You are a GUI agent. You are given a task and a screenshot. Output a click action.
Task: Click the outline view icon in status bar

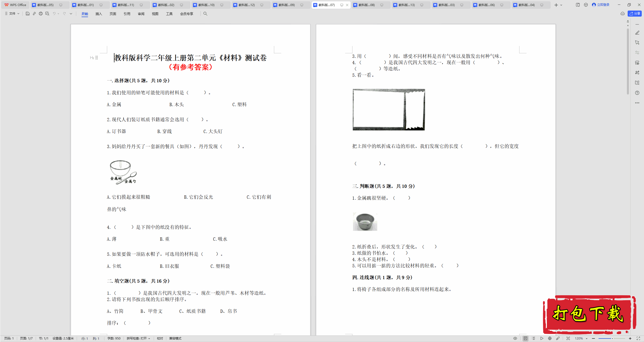click(x=533, y=338)
